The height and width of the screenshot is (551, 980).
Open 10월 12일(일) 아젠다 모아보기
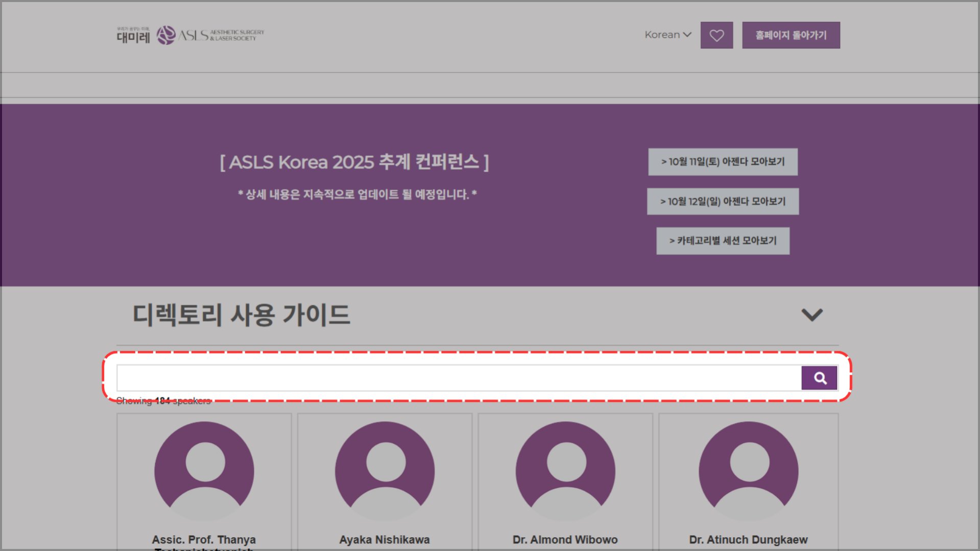click(723, 201)
